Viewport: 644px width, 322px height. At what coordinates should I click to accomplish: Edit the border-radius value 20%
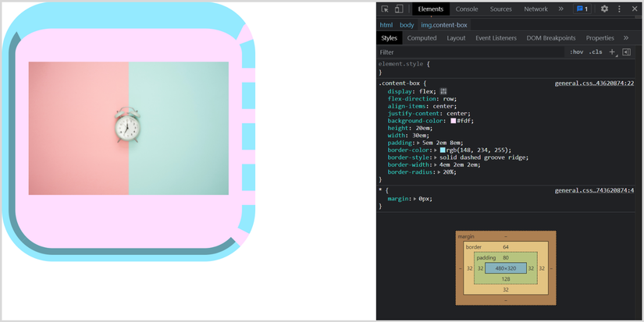pyautogui.click(x=448, y=172)
